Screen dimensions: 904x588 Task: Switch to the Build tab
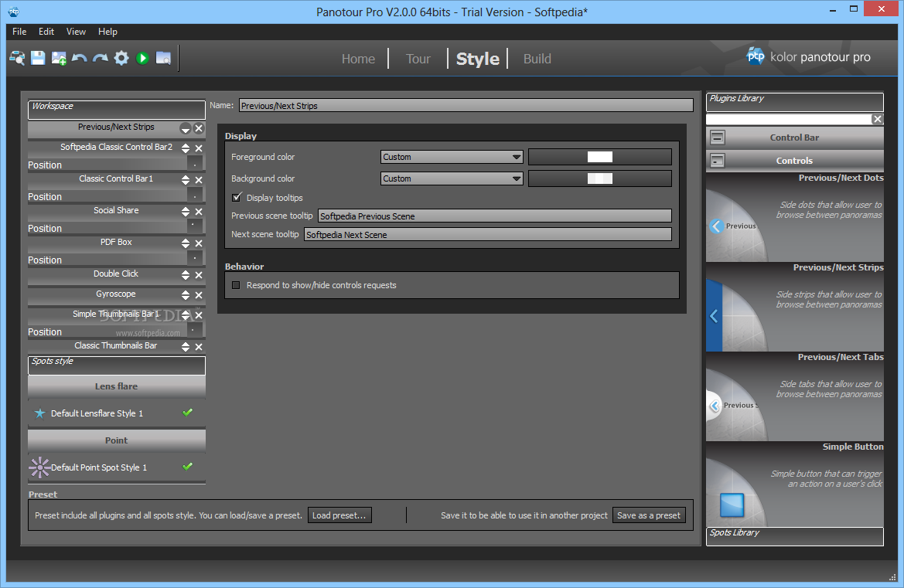click(x=537, y=59)
